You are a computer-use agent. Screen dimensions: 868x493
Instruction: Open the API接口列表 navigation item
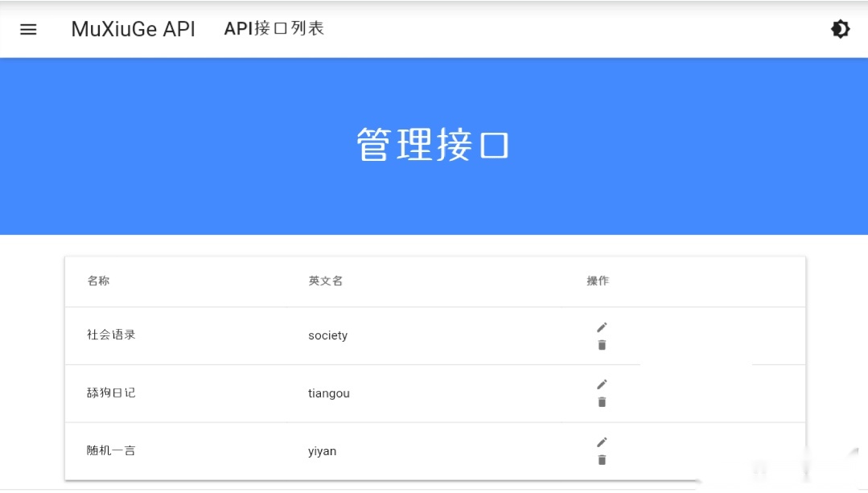point(274,28)
